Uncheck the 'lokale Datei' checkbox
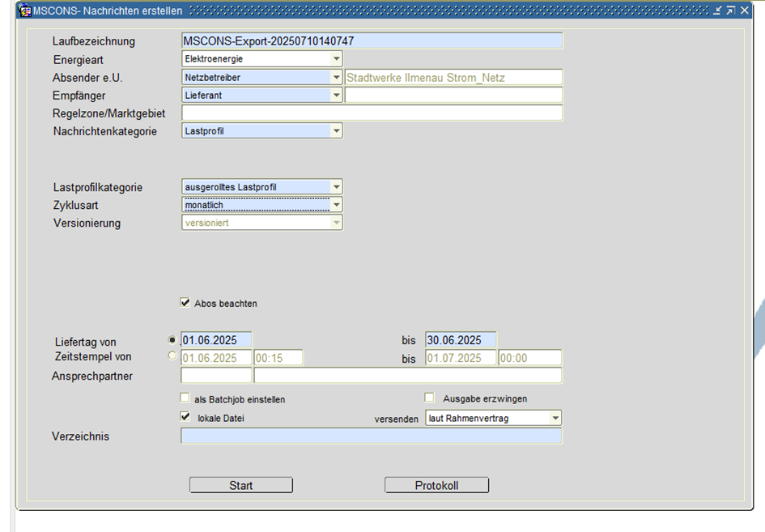765x532 pixels. 185,418
